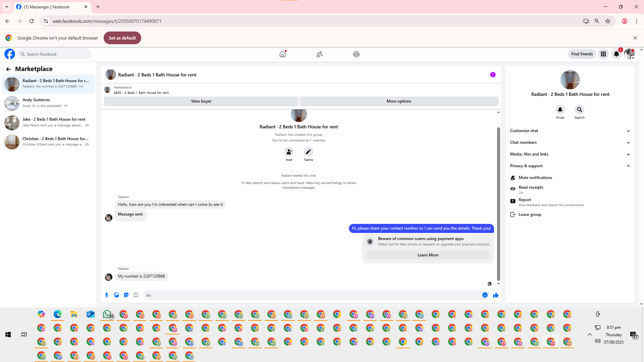Open the notifications bell icon
The height and width of the screenshot is (362, 644).
616,54
